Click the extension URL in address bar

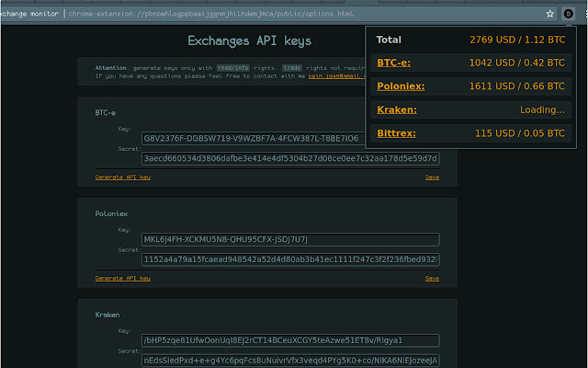[210, 14]
